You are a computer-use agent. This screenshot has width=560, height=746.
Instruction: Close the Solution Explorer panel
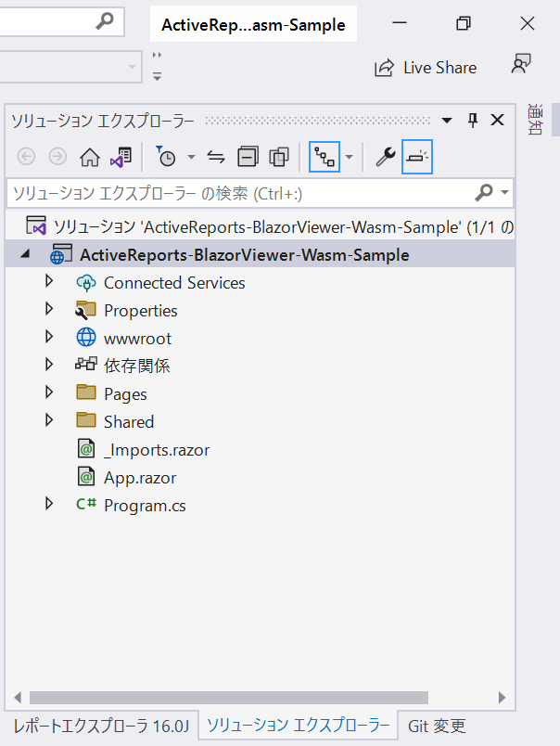point(497,120)
